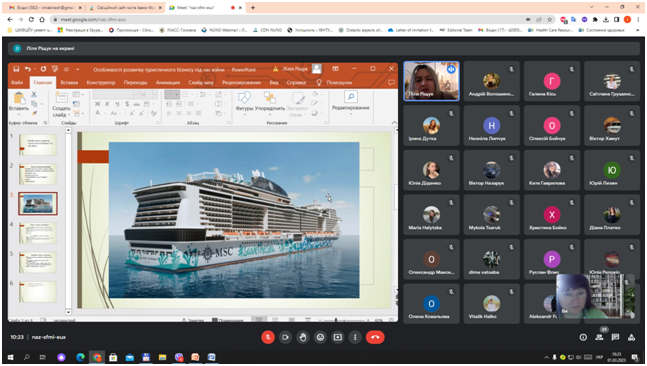The height and width of the screenshot is (366, 647).
Task: Open the Фигуры shapes gallery
Action: (244, 102)
